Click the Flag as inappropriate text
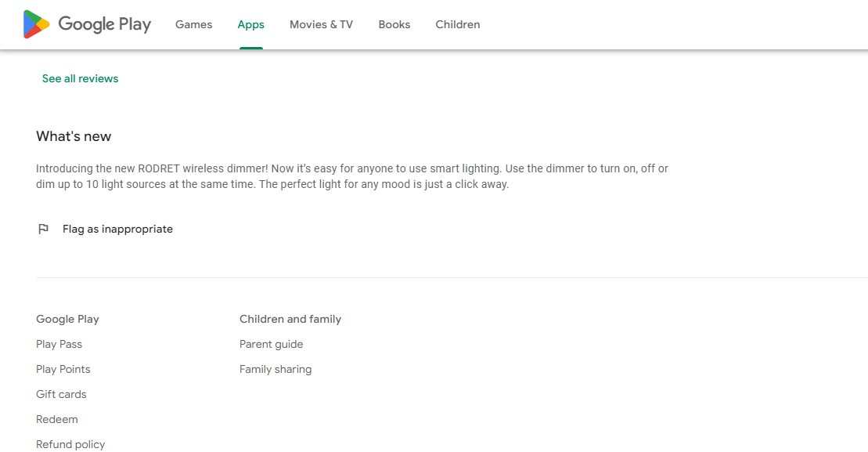The width and height of the screenshot is (868, 452). (x=117, y=229)
